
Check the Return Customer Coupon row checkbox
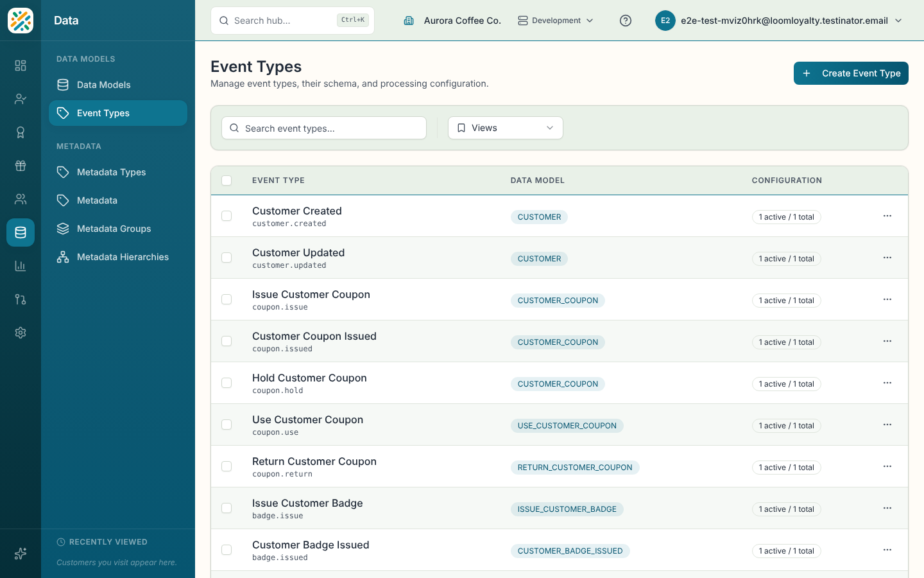227,466
